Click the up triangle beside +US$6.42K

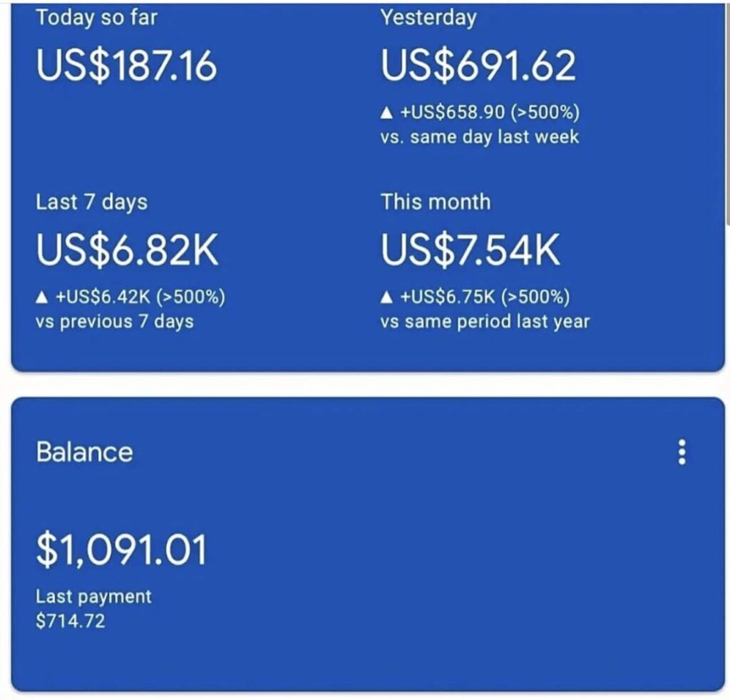(42, 297)
